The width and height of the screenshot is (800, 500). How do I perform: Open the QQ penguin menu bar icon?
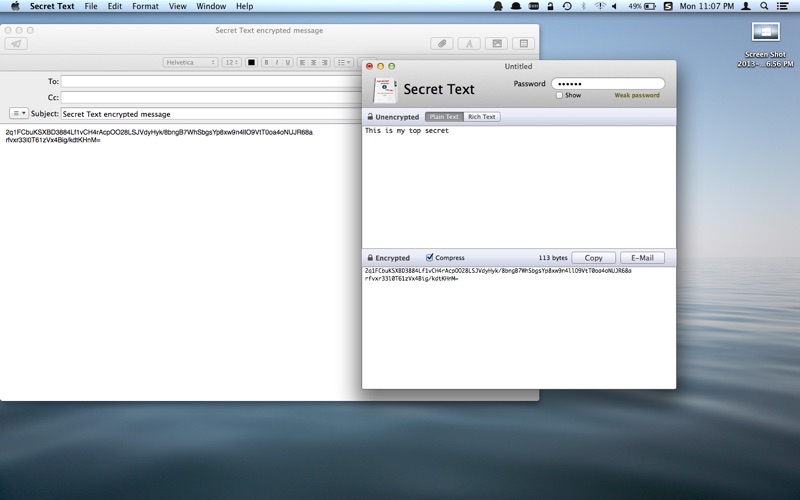coord(497,6)
